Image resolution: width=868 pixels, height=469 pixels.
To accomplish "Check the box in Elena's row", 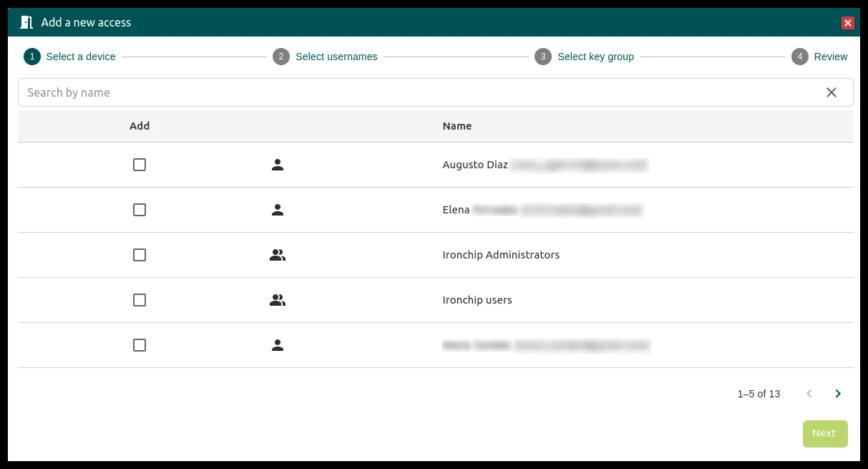I will click(x=140, y=210).
